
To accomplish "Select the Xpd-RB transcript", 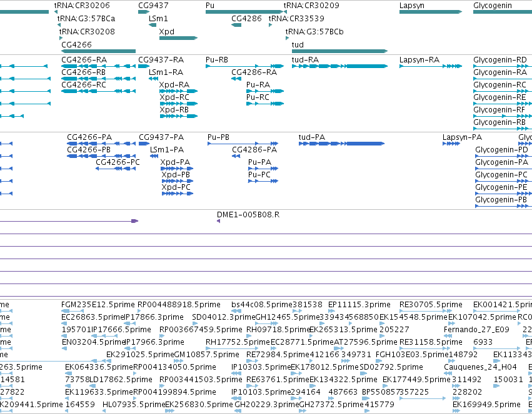I will (x=178, y=116).
